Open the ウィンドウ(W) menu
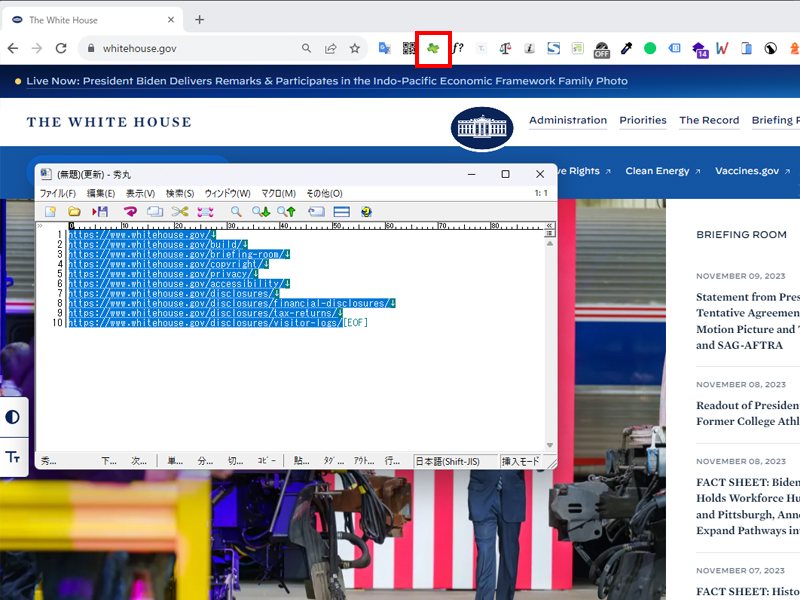 pyautogui.click(x=228, y=193)
